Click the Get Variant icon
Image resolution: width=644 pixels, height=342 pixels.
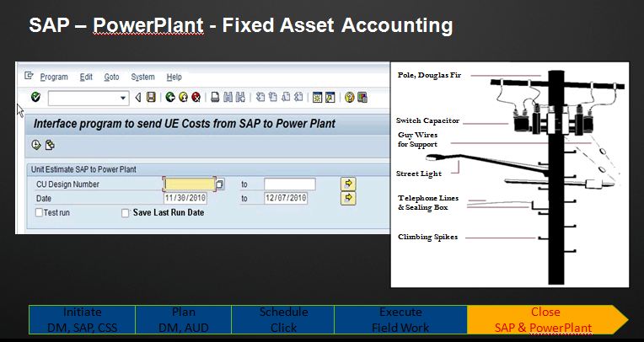click(x=50, y=145)
